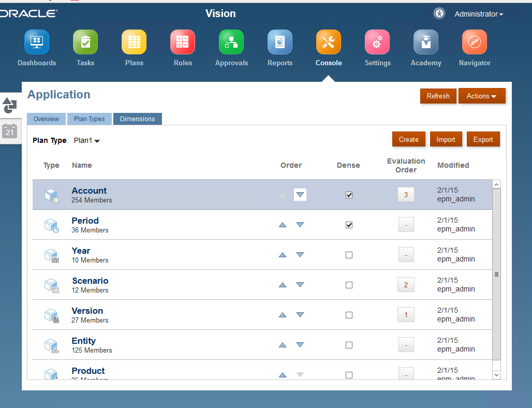Viewport: 532px width, 408px height.
Task: Open the Scenario dimension link
Action: coord(90,281)
